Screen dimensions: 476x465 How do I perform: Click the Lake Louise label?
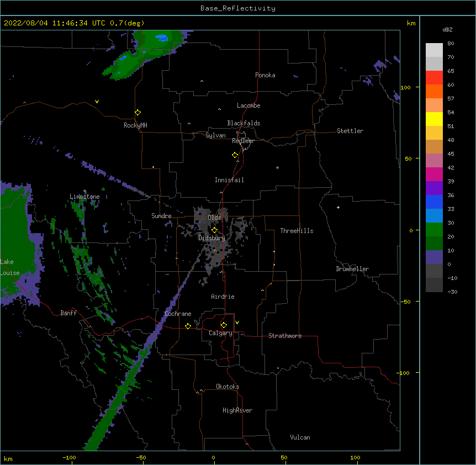coord(9,267)
